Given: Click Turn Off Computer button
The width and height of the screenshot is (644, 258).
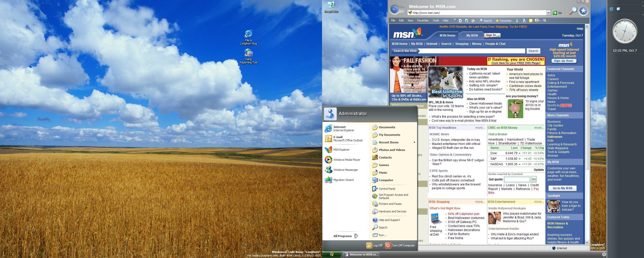Looking at the screenshot, I should click(x=400, y=245).
